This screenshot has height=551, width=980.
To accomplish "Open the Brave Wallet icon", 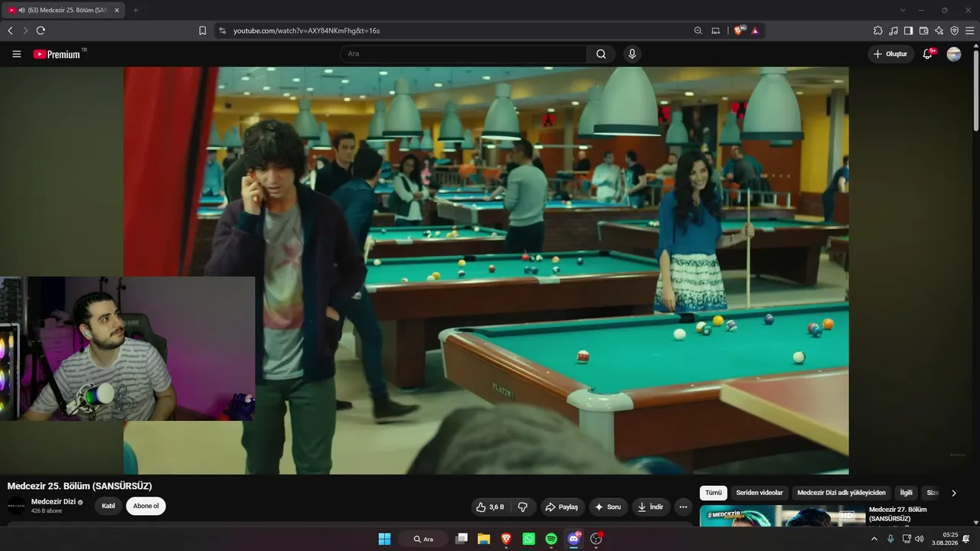I will (923, 31).
